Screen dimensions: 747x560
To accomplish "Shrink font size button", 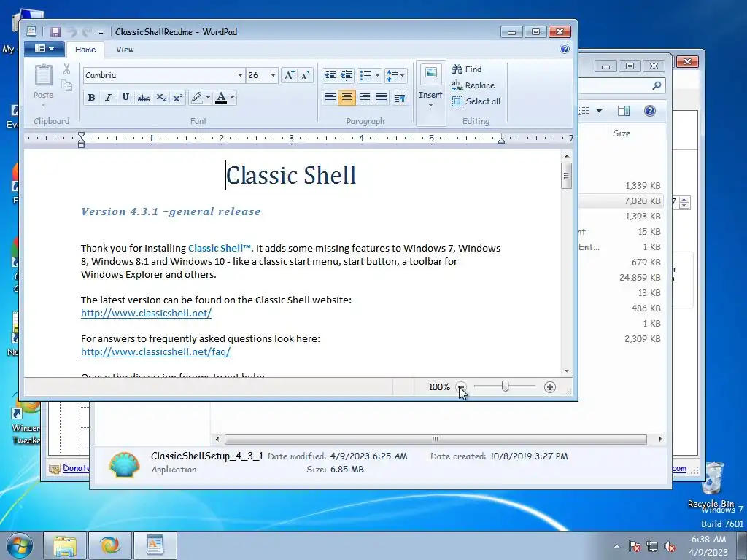I will (305, 75).
